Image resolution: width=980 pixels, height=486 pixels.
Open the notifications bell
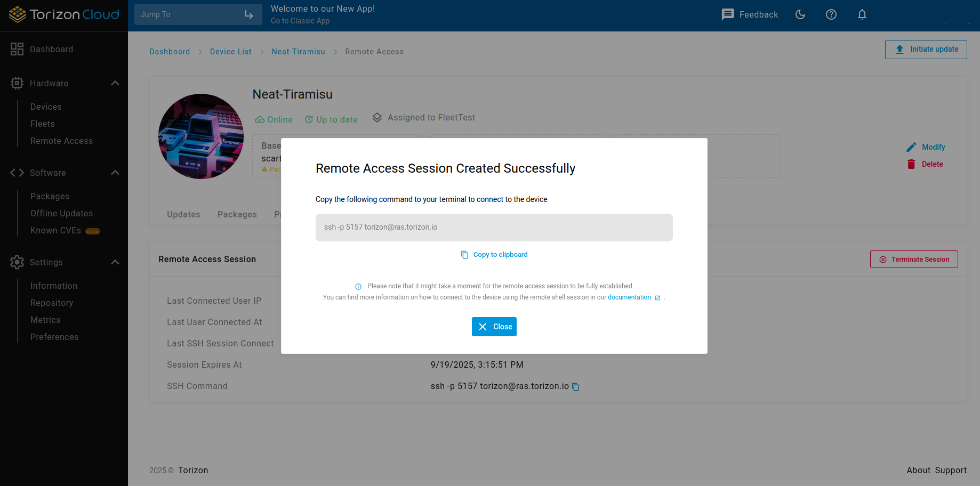[x=862, y=14]
